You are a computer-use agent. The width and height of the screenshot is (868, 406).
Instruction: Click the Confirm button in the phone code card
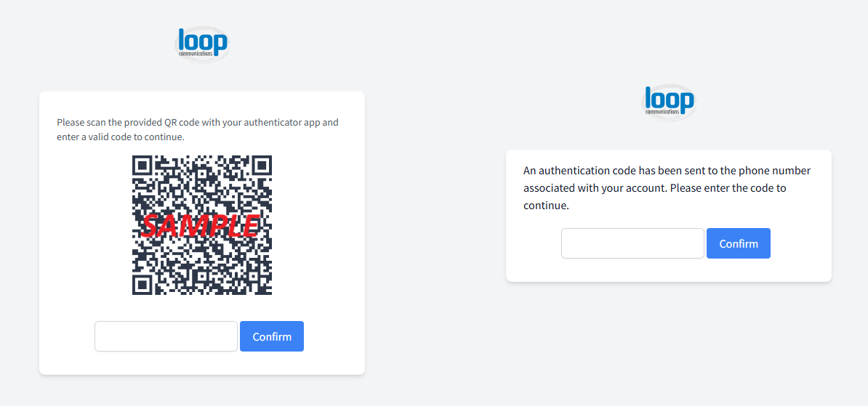coord(739,243)
